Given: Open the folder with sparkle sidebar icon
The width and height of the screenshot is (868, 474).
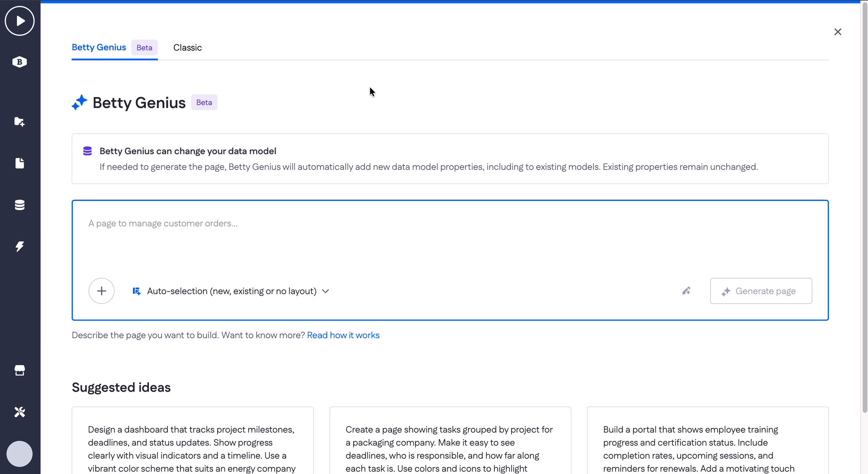Looking at the screenshot, I should [20, 122].
